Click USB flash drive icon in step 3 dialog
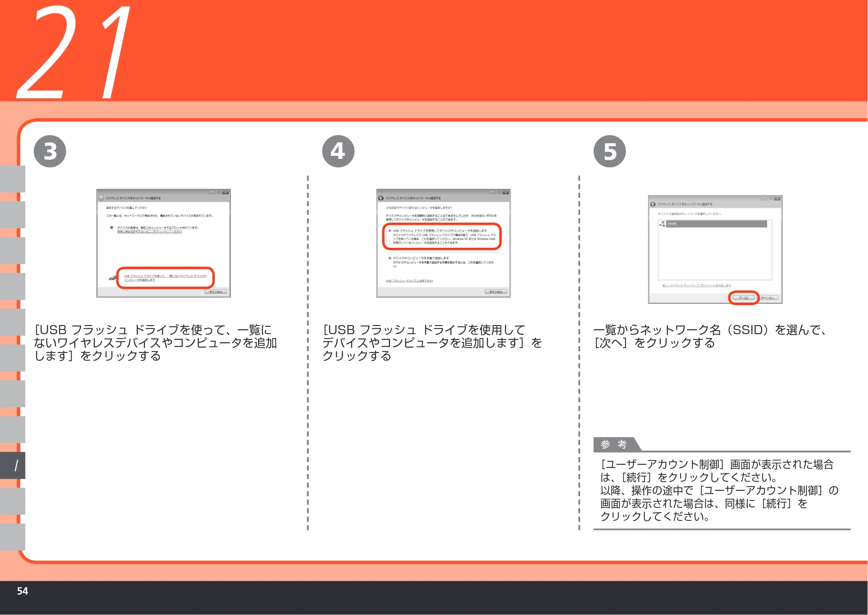Screen dimensions: 868x615 point(112,278)
